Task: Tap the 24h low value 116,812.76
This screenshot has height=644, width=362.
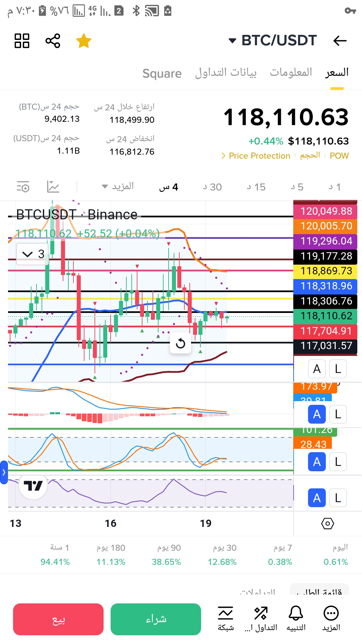Action: coord(132,152)
